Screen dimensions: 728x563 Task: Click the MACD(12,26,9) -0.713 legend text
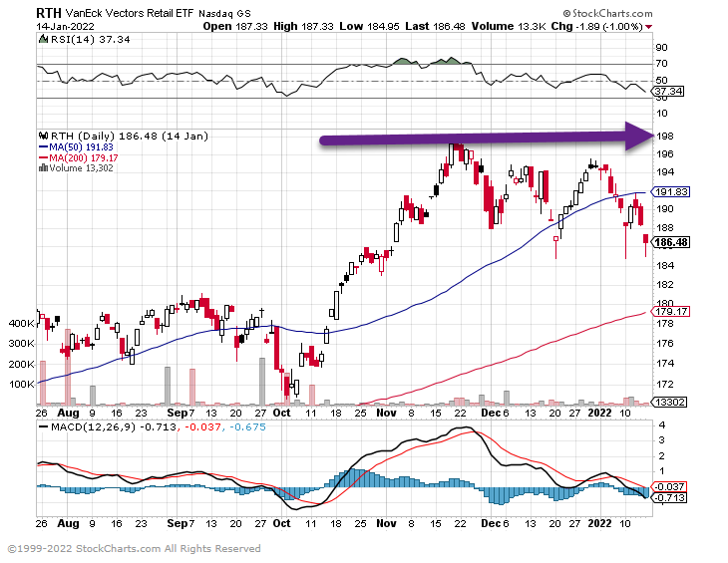pos(114,426)
